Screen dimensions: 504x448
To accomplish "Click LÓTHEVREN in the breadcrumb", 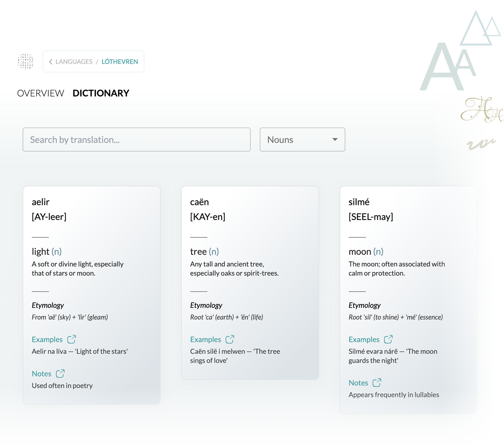I will [120, 61].
